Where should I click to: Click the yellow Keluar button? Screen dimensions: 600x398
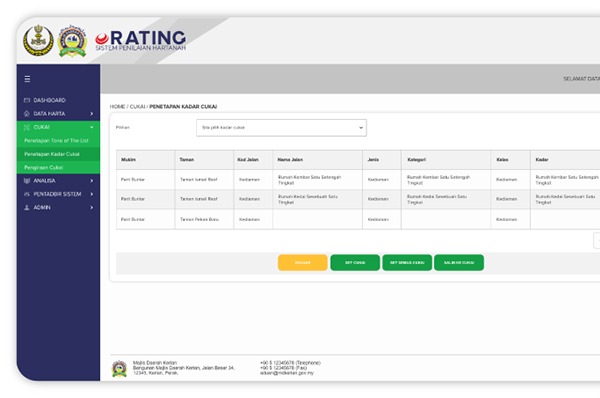(x=303, y=263)
